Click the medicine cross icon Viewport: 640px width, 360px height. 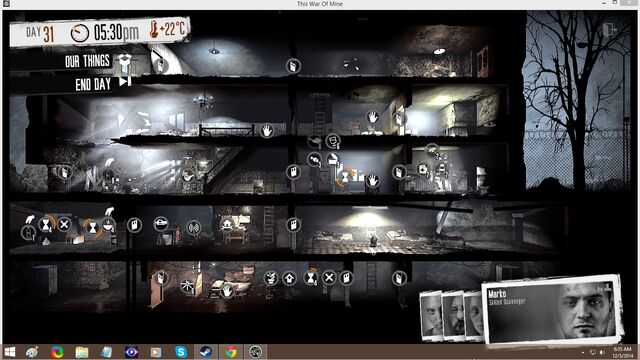pyautogui.click(x=423, y=169)
